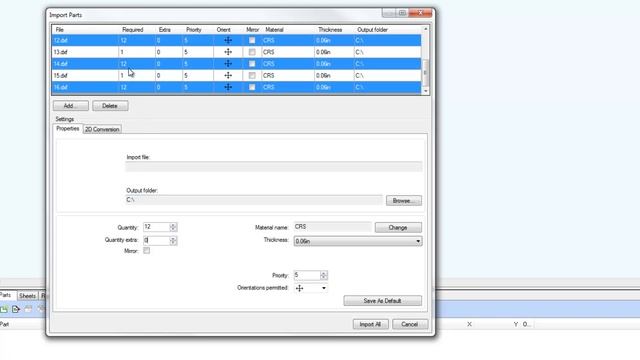Click the Save As Default button

pos(382,301)
